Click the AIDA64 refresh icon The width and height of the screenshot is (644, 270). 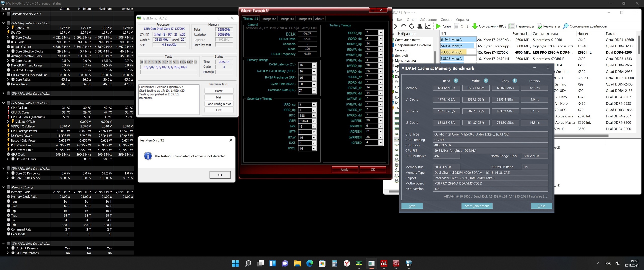tap(412, 26)
